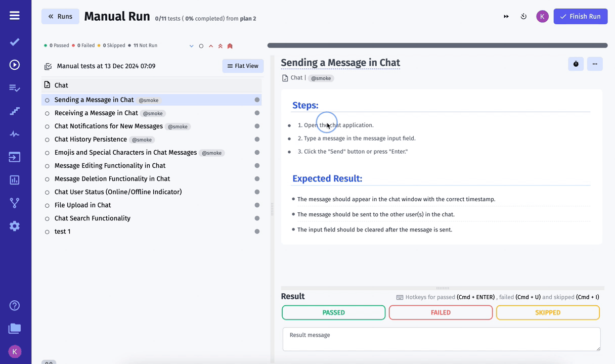Go back using the Runs button

pyautogui.click(x=60, y=17)
